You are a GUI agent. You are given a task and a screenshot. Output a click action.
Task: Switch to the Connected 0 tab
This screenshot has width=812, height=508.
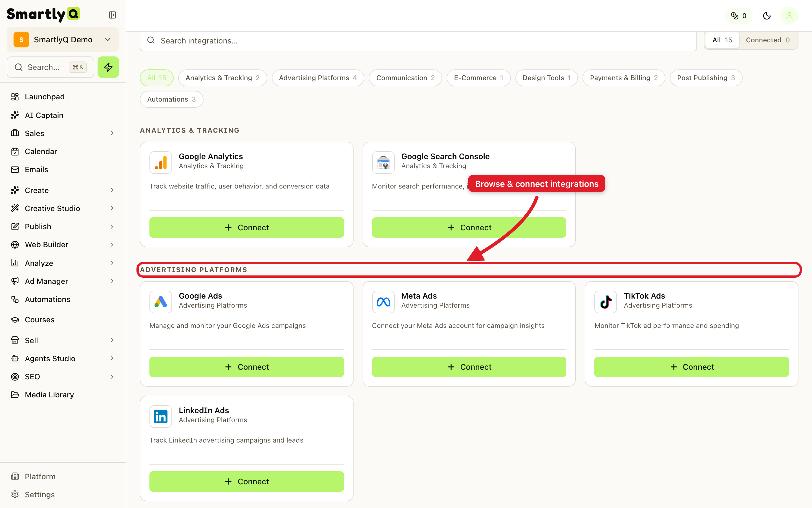(x=768, y=40)
